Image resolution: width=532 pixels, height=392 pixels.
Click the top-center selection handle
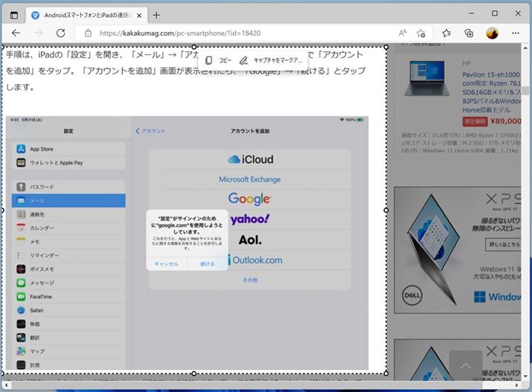coord(194,47)
